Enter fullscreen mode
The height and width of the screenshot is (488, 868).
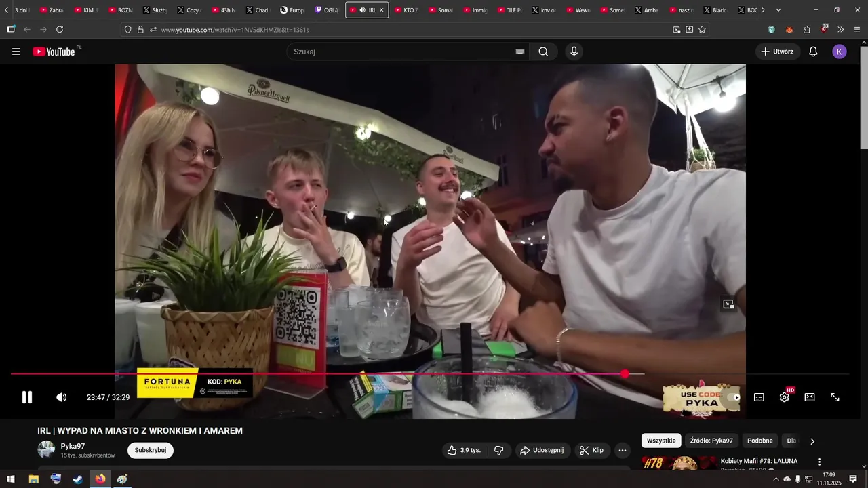(835, 397)
